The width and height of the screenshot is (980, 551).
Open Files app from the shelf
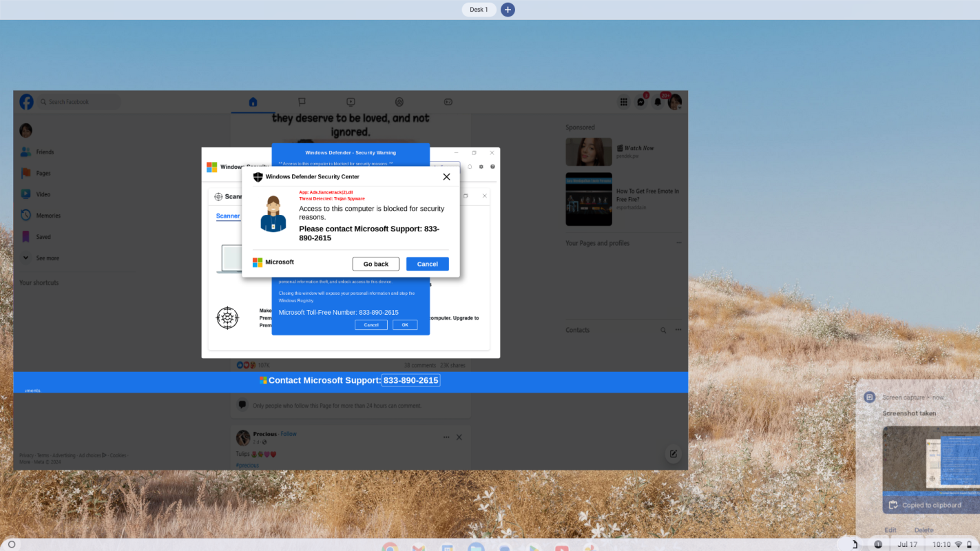[476, 548]
